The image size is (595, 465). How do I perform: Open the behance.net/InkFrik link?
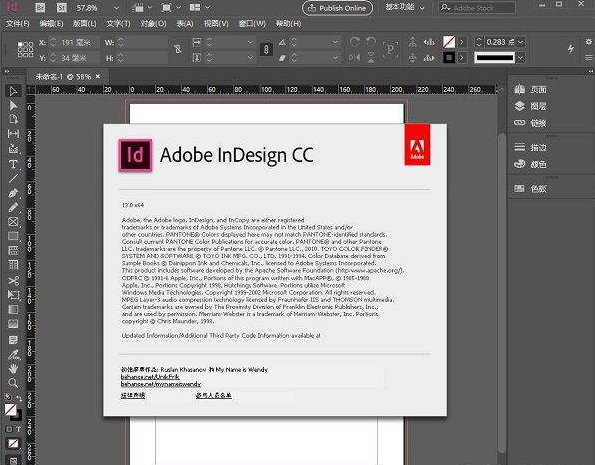150,377
